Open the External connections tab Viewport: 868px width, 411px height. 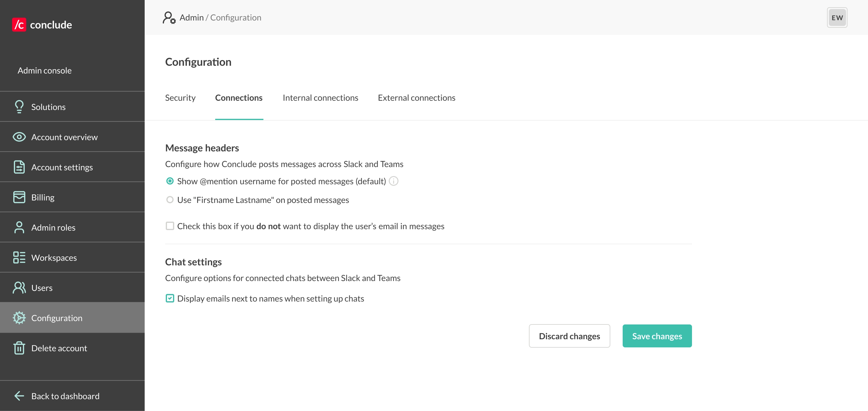coord(417,97)
